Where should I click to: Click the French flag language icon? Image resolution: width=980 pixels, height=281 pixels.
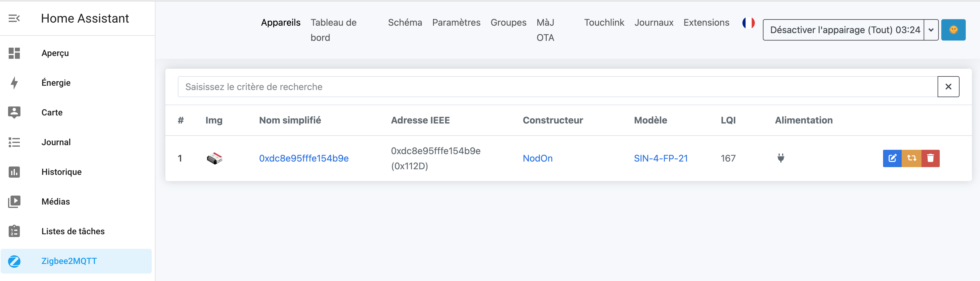(x=748, y=23)
